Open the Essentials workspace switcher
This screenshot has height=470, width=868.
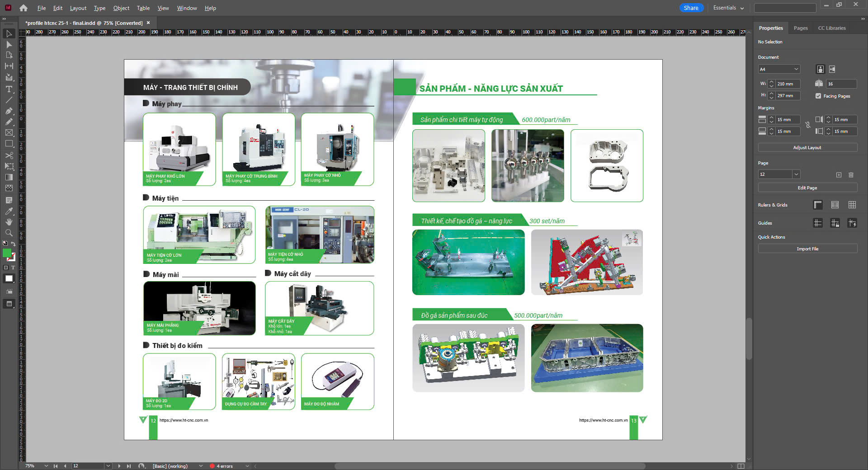[x=728, y=8]
